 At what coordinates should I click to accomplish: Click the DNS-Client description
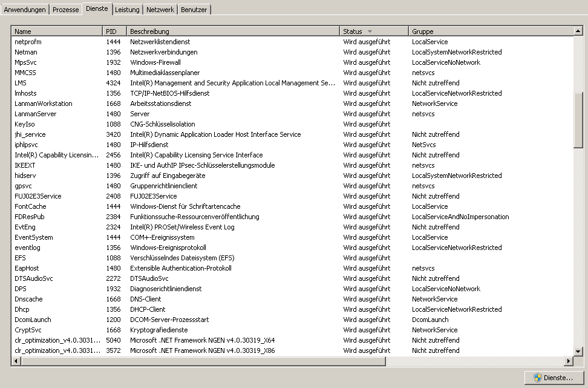[146, 299]
